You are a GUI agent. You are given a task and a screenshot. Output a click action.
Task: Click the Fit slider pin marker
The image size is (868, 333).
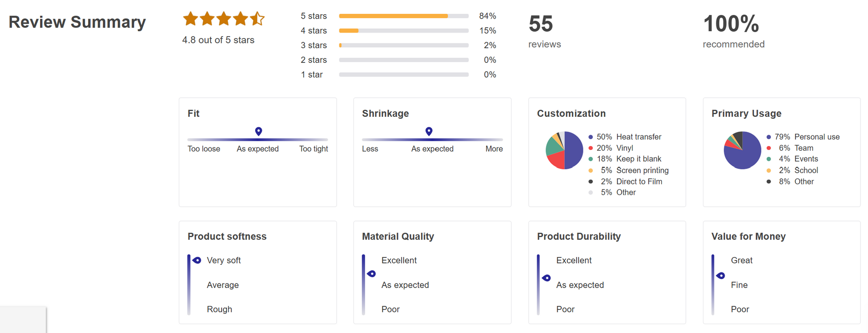(258, 131)
